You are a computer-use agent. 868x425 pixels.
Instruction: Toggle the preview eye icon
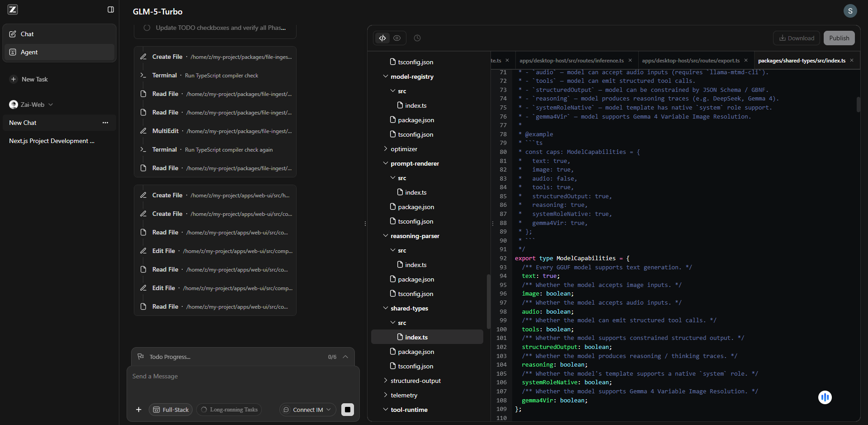point(397,38)
